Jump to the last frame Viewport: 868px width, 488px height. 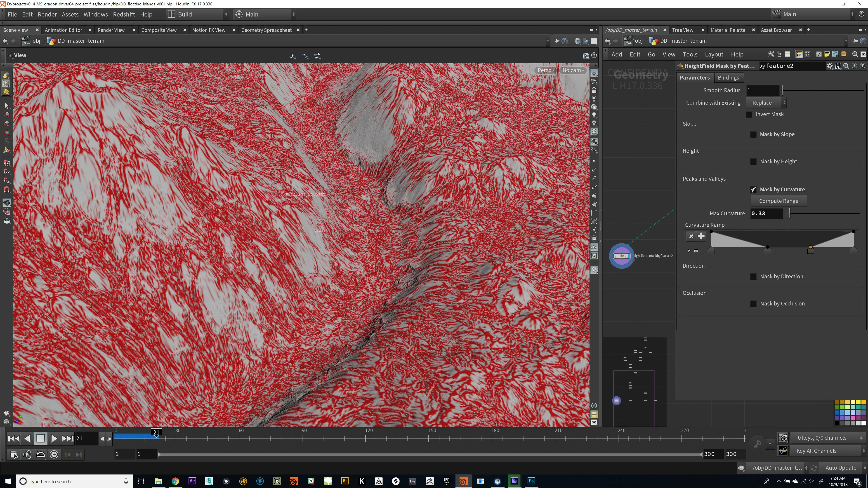67,439
